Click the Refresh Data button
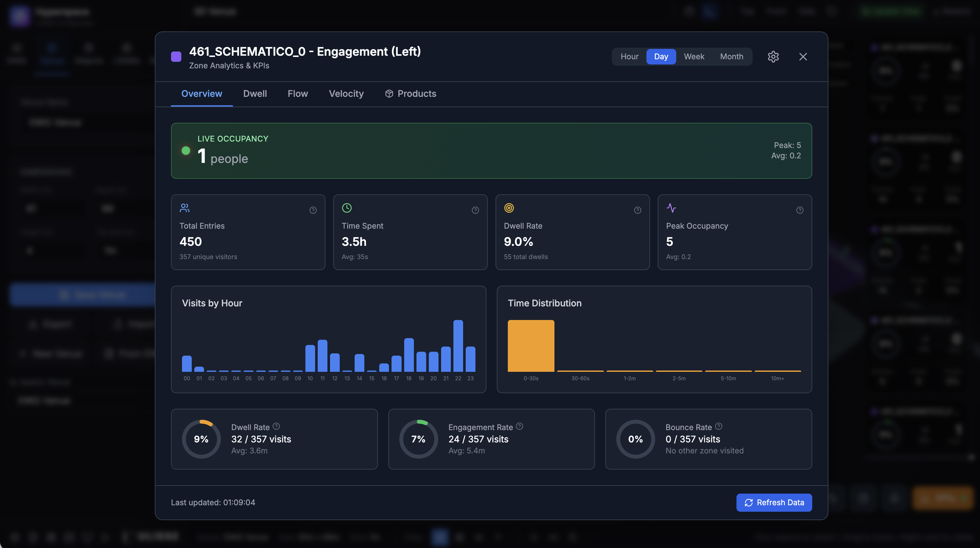This screenshot has width=980, height=548. coord(774,502)
